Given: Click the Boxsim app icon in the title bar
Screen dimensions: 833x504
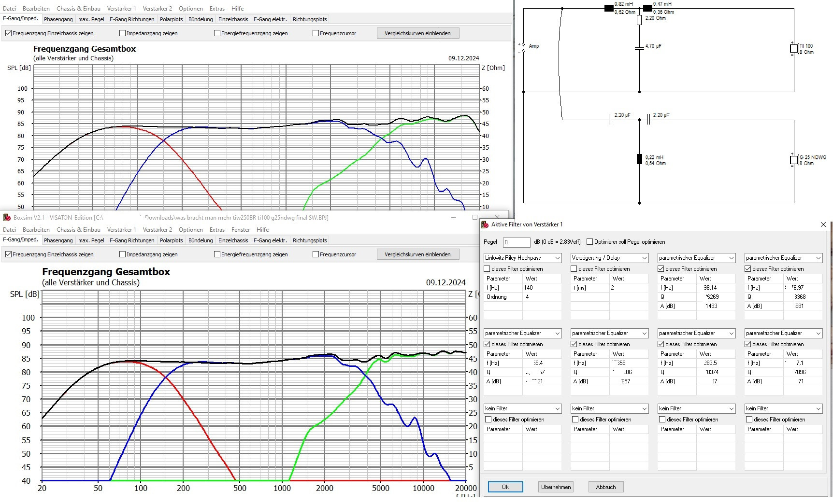Looking at the screenshot, I should [7, 218].
